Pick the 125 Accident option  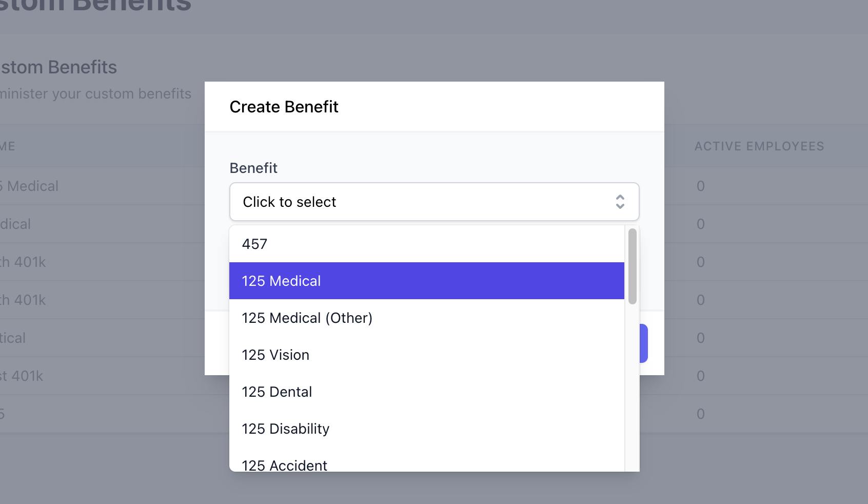pos(426,464)
